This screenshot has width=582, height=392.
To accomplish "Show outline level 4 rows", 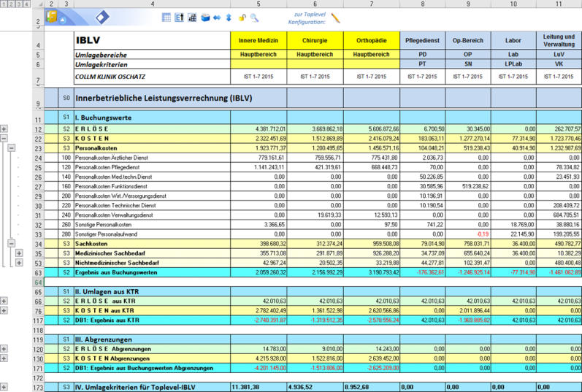I will point(28,4).
